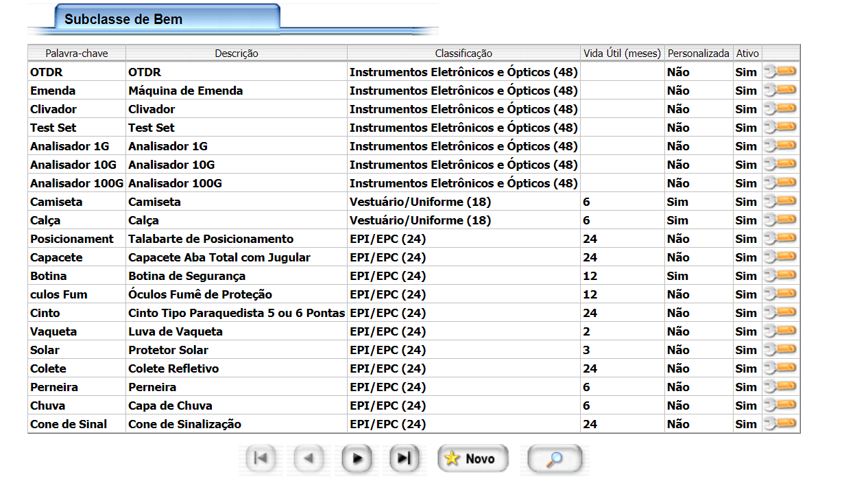This screenshot has height=492, width=868.
Task: Go to the previous page of records
Action: pos(309,458)
